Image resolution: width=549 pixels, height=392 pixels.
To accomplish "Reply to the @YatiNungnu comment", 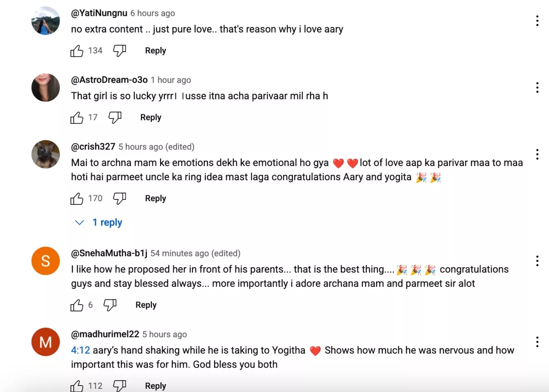I will 155,51.
